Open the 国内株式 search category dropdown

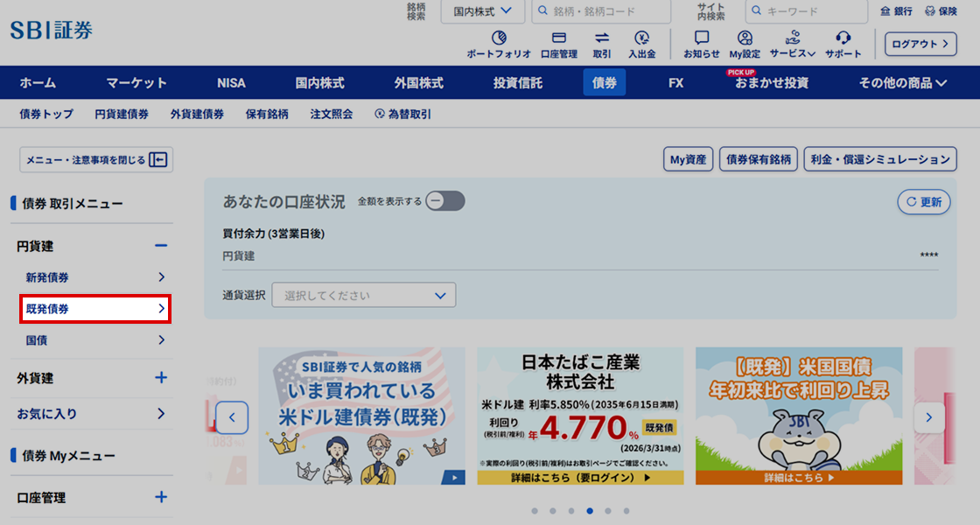pyautogui.click(x=482, y=11)
